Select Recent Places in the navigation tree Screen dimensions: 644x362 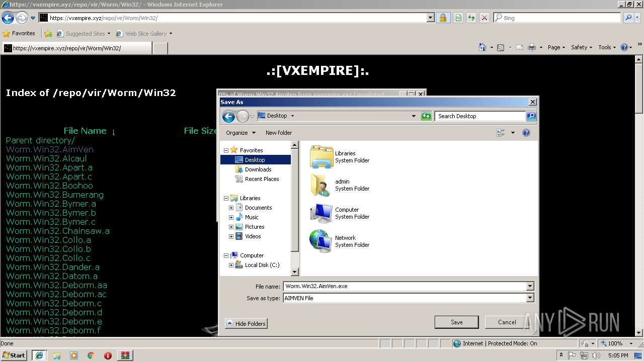[261, 179]
